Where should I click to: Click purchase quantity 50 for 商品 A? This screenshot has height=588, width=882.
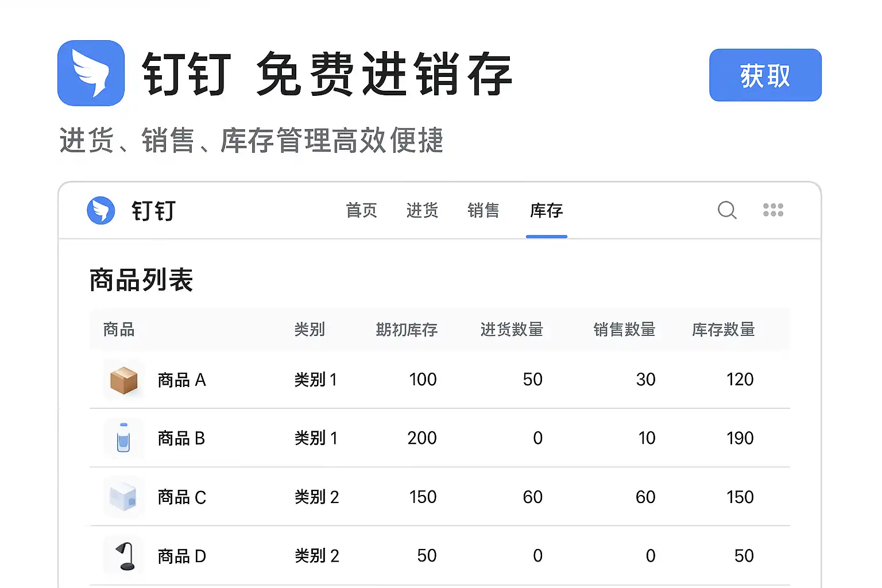(533, 380)
